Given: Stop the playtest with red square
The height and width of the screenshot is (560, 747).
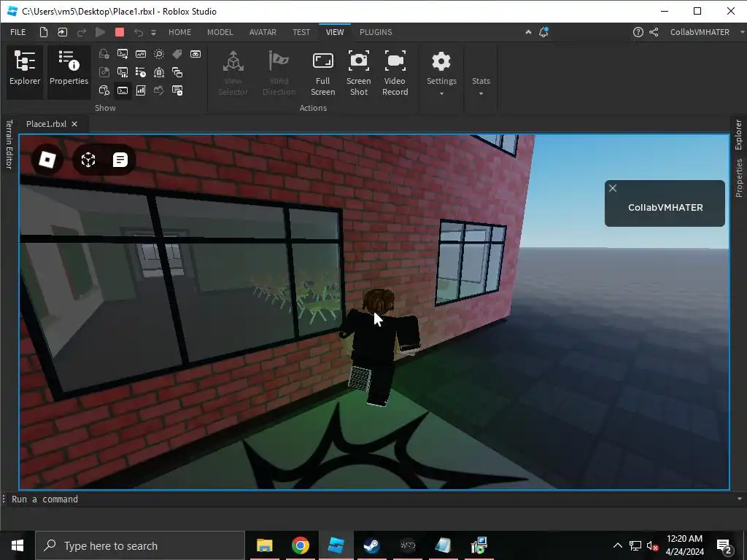Looking at the screenshot, I should pos(120,32).
